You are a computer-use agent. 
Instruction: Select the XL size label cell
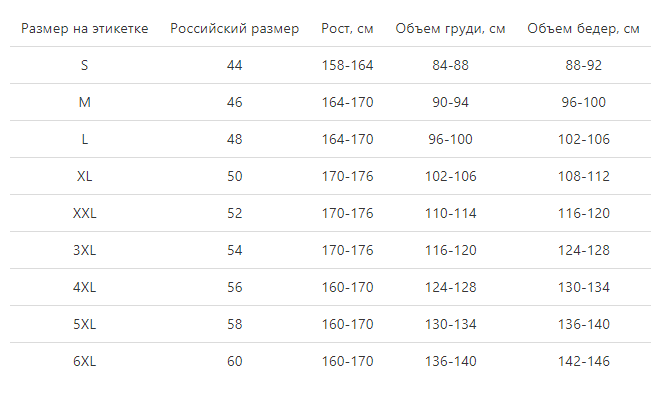coord(84,176)
